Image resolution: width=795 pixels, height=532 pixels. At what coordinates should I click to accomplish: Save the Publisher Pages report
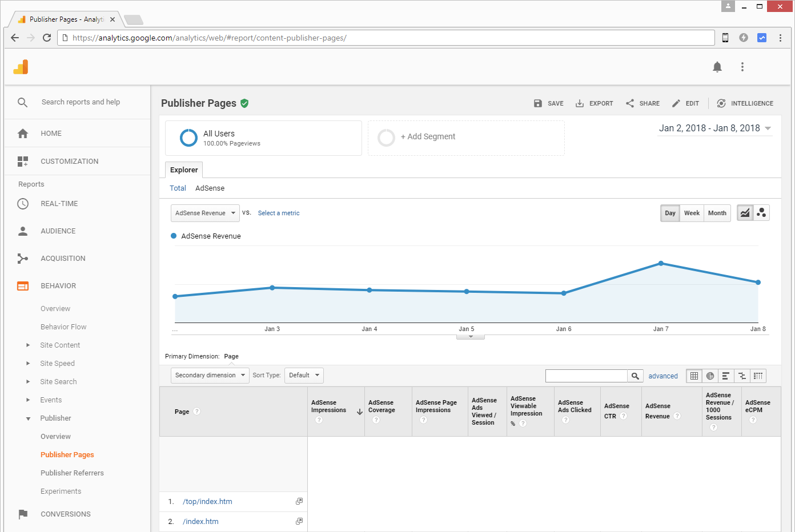click(548, 103)
